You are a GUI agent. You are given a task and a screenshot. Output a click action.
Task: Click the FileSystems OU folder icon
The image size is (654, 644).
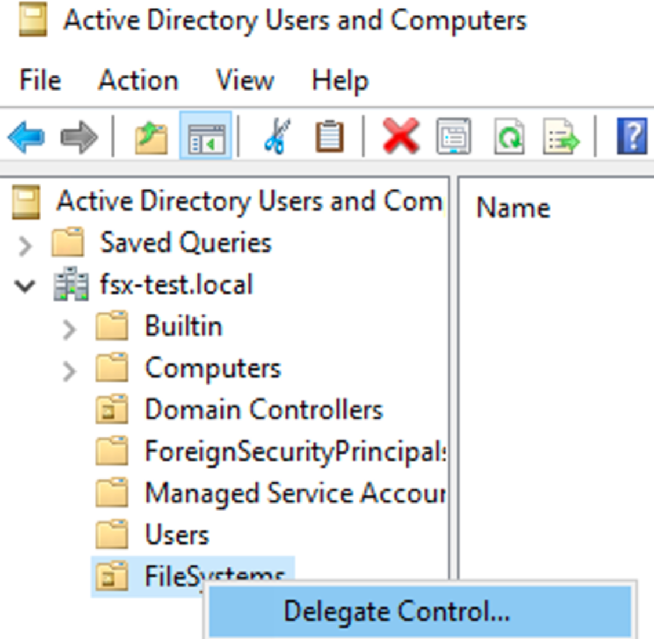(x=112, y=576)
